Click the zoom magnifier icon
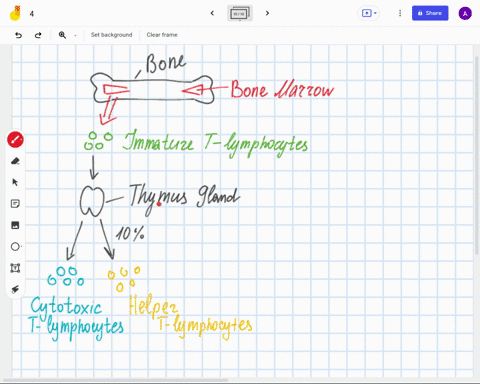The image size is (480, 384). click(62, 35)
